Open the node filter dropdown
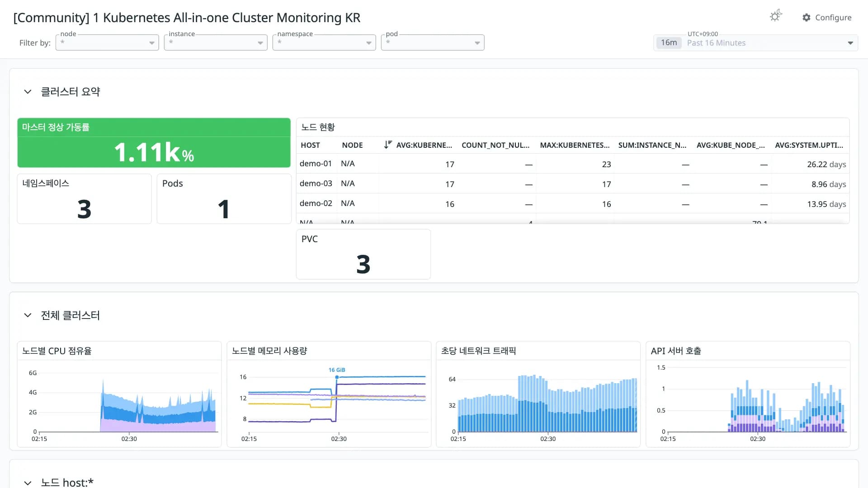Image resolution: width=868 pixels, height=488 pixels. pos(107,42)
